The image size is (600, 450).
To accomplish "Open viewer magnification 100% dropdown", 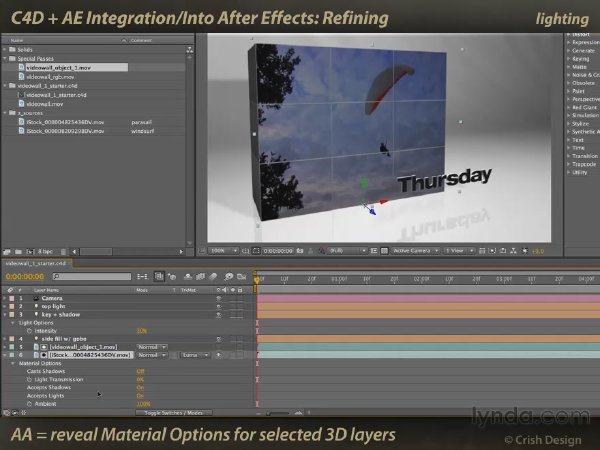I will [x=223, y=251].
